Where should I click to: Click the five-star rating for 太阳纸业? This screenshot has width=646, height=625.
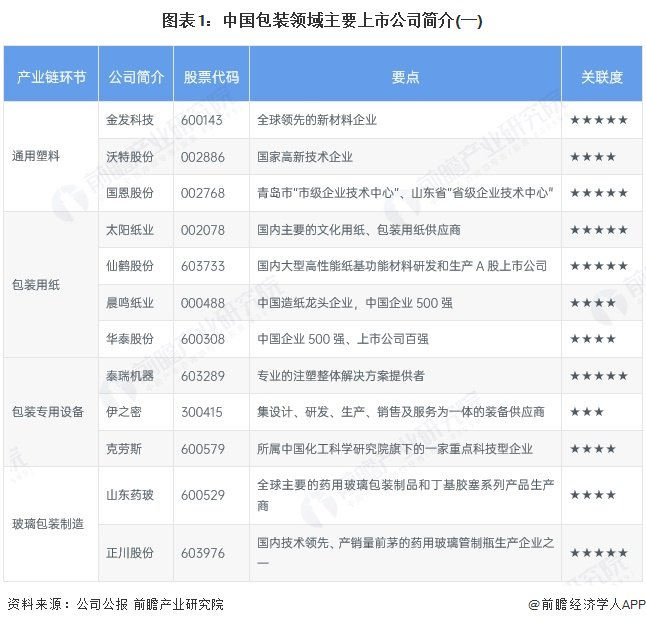[x=599, y=229]
